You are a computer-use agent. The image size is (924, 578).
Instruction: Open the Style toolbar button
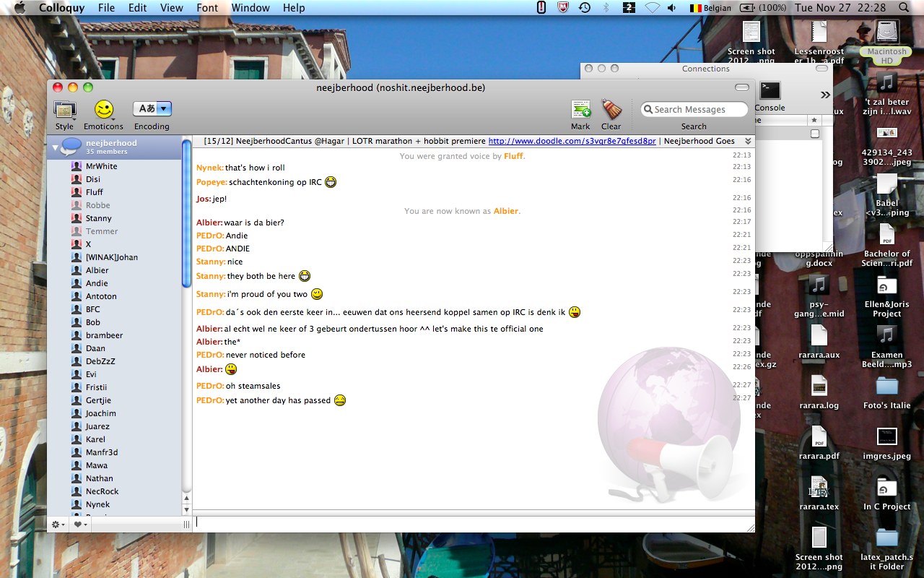point(64,110)
